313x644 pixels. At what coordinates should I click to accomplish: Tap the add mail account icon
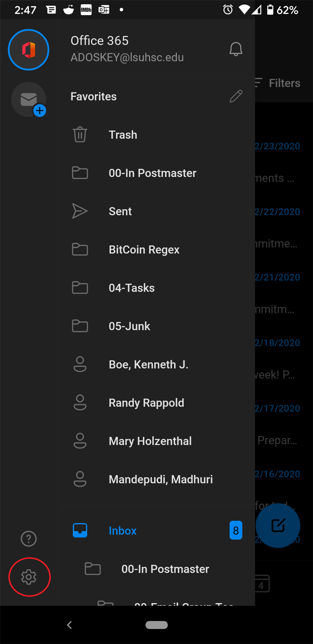(x=29, y=100)
